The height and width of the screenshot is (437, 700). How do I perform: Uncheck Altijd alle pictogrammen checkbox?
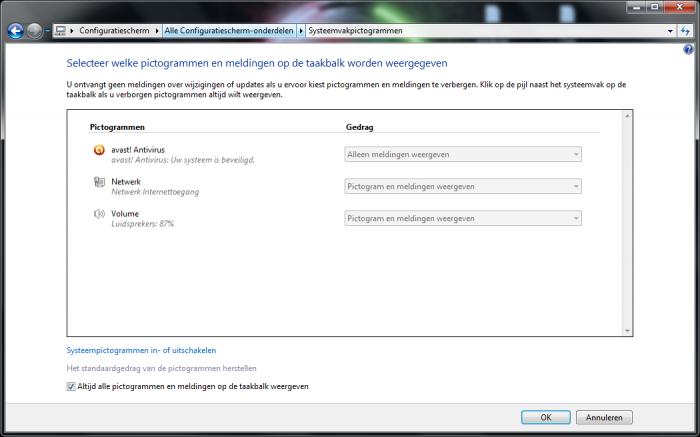tap(71, 387)
